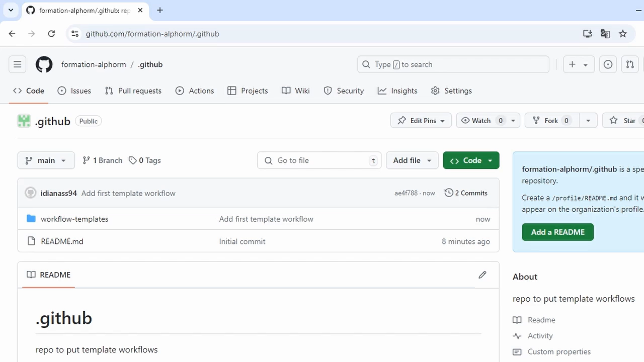Open the GitHub home via the logo icon
Screen dimensions: 644x362
pos(44,64)
